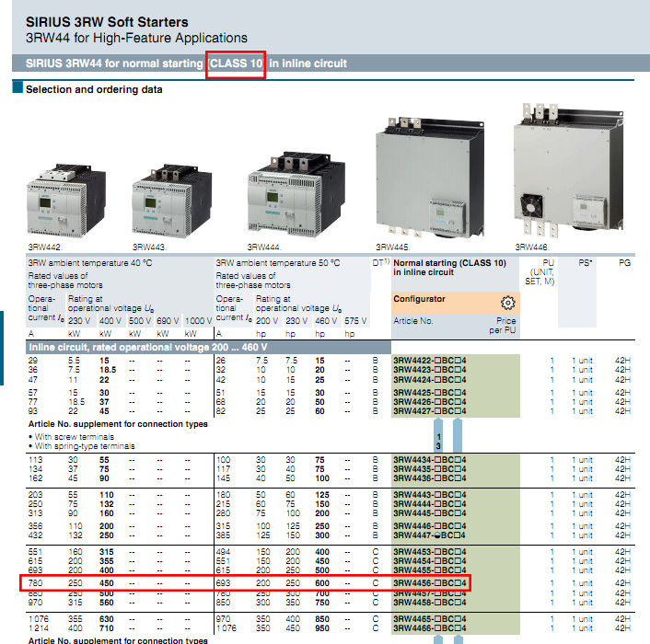Image resolution: width=650 pixels, height=644 pixels.
Task: Pick article 3RW4444-□BC□4
Action: pyautogui.click(x=429, y=504)
